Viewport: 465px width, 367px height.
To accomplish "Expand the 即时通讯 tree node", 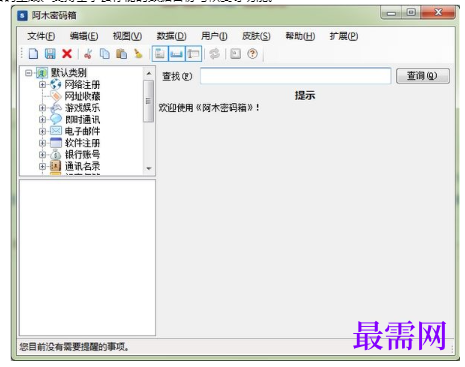I will (42, 120).
